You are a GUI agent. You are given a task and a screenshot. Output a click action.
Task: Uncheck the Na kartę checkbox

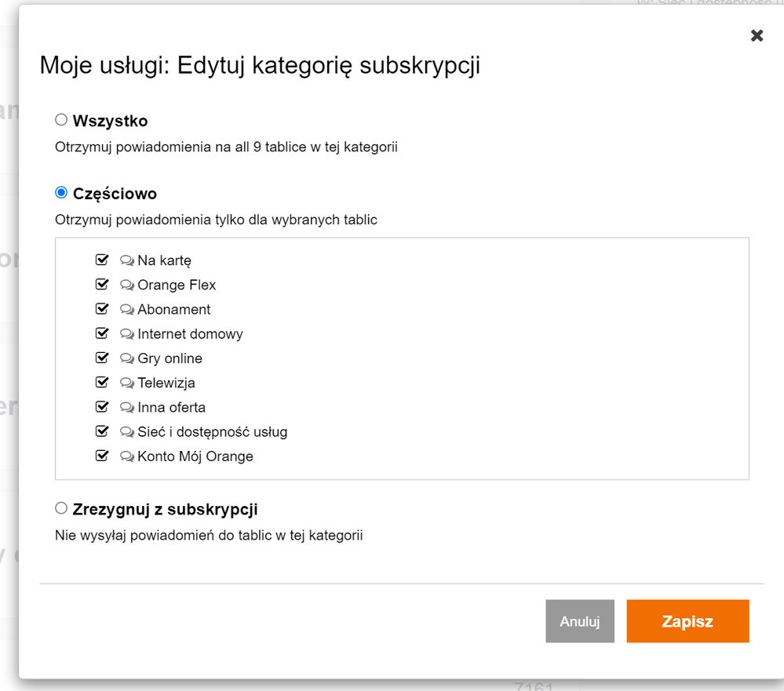(101, 260)
